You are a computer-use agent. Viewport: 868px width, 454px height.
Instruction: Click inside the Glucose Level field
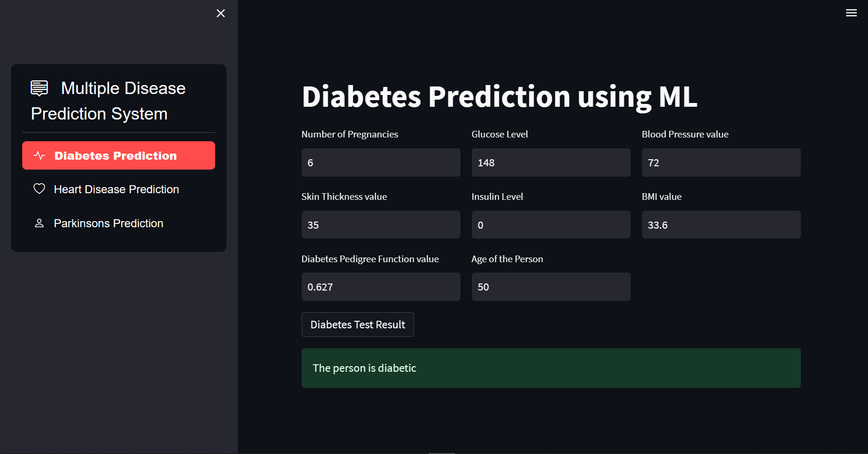[550, 163]
